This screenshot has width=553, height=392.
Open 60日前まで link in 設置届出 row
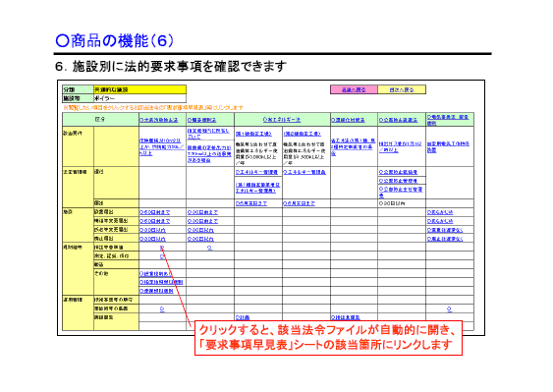(155, 212)
